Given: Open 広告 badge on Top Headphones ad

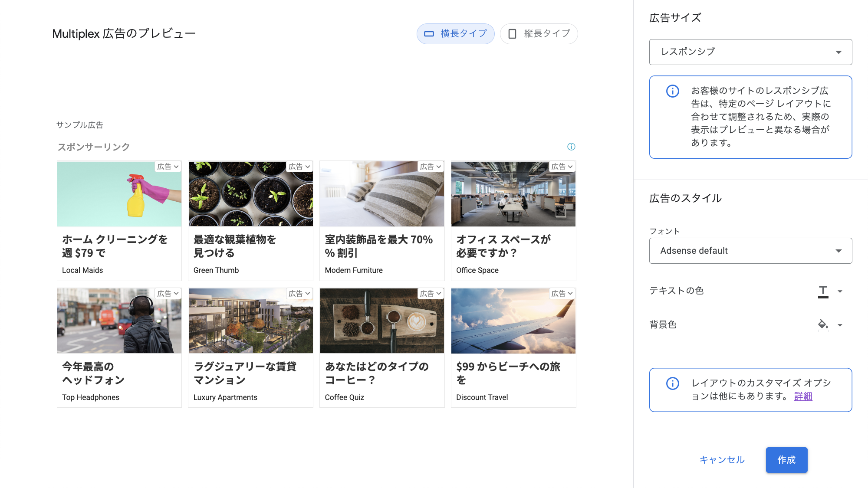Looking at the screenshot, I should click(168, 294).
